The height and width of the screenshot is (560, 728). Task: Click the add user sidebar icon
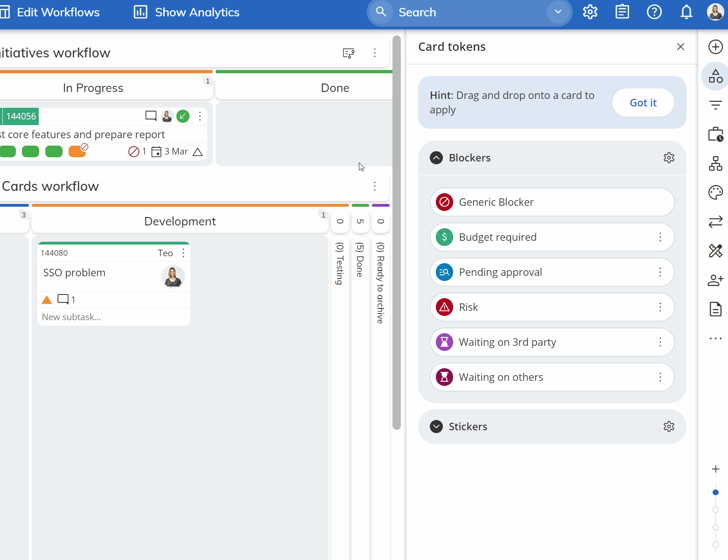(x=715, y=280)
